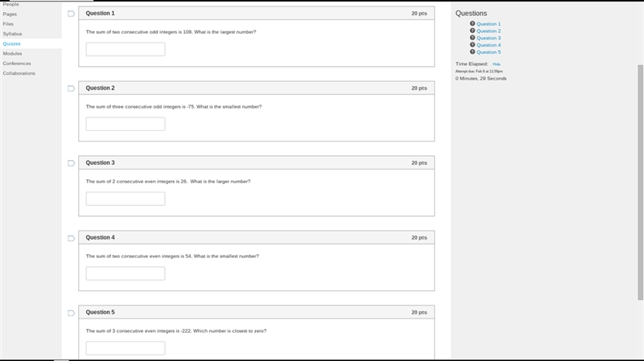The width and height of the screenshot is (644, 361).
Task: Click the vertical page scrollbar
Action: [x=640, y=183]
